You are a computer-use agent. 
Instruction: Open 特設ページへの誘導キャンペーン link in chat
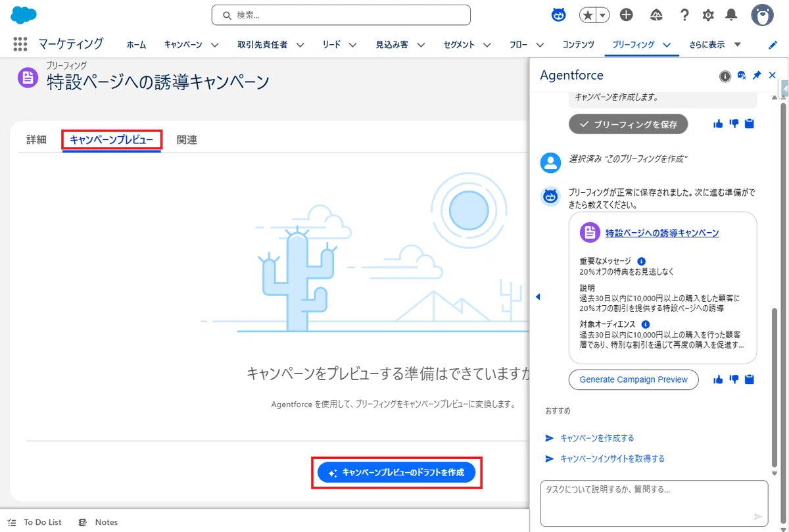pos(662,233)
